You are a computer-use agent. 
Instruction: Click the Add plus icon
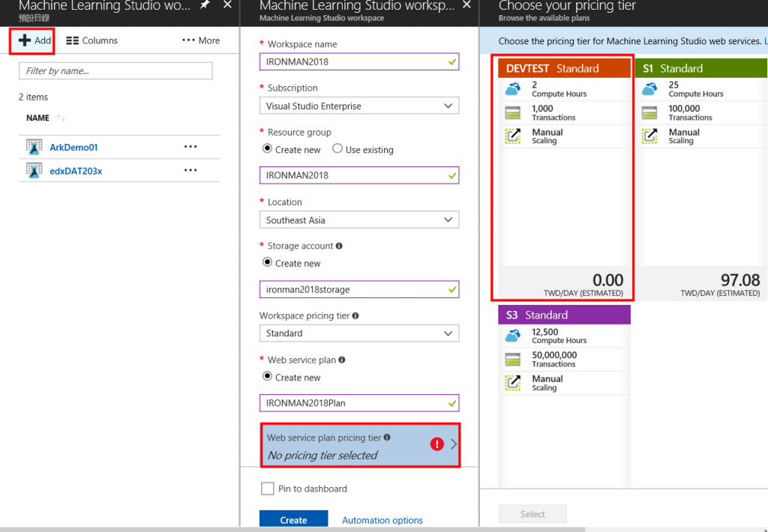coord(25,40)
